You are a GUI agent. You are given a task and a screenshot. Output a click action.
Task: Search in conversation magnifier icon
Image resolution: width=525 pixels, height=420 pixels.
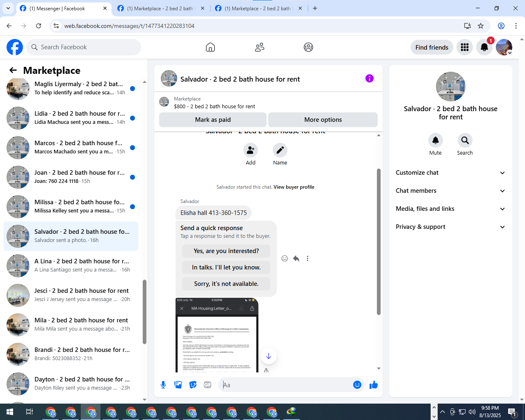tap(465, 140)
